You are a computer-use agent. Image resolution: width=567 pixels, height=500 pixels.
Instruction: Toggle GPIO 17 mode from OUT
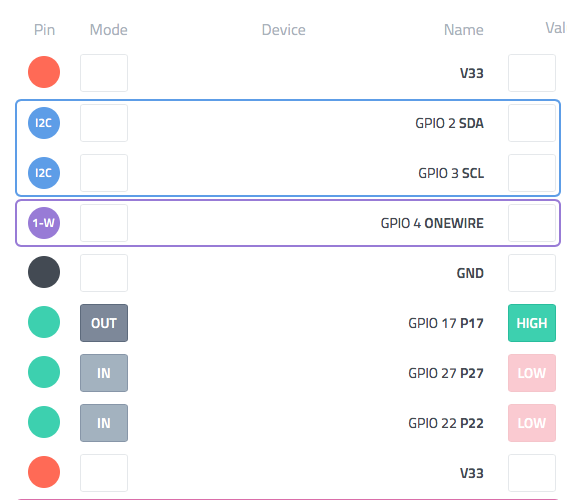104,323
